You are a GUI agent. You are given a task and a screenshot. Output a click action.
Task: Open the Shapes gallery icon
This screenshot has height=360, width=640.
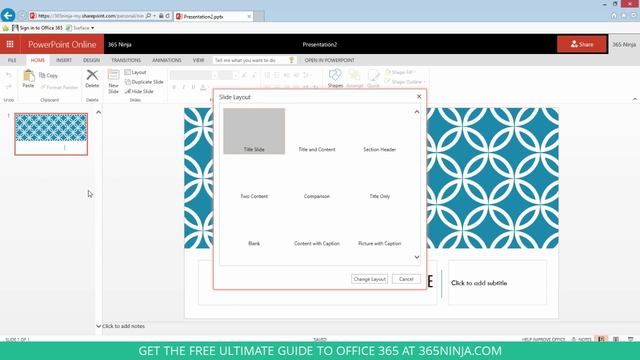coord(335,75)
